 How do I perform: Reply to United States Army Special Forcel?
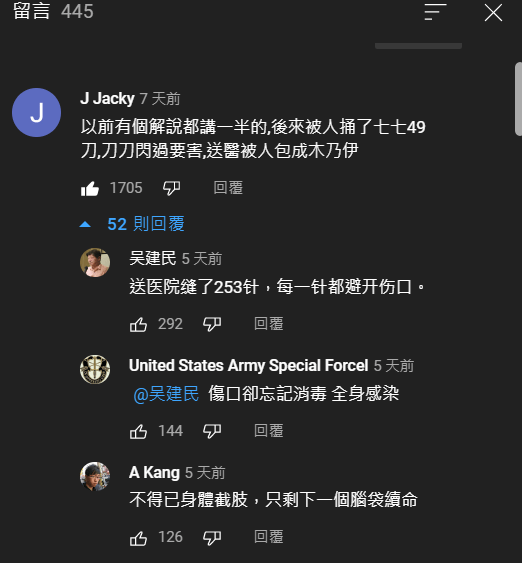point(269,431)
